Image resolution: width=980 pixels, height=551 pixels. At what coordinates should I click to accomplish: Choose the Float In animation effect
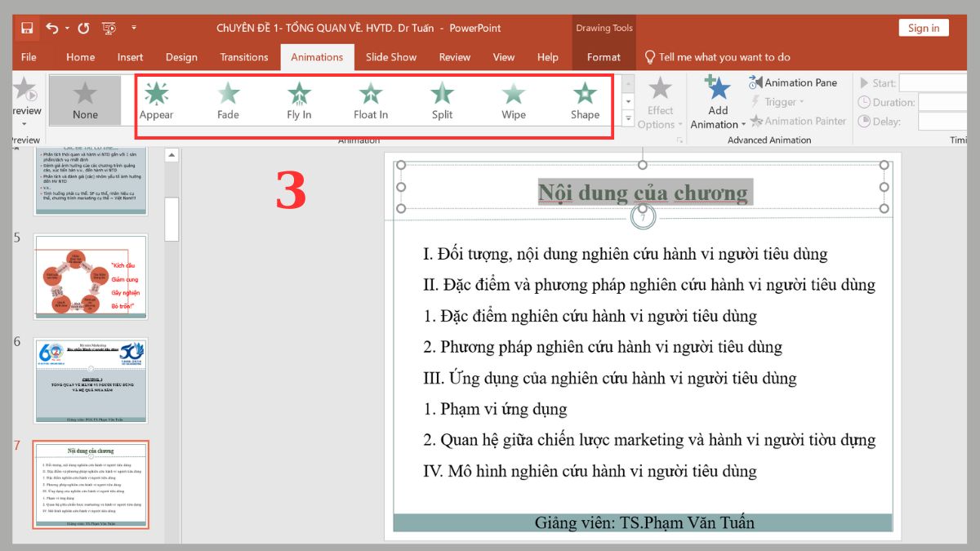coord(370,98)
